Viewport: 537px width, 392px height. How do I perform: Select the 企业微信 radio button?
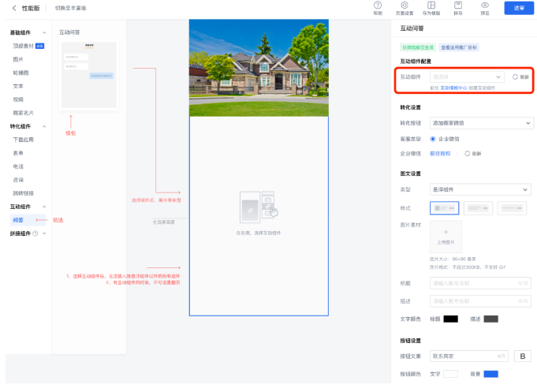[x=433, y=139]
